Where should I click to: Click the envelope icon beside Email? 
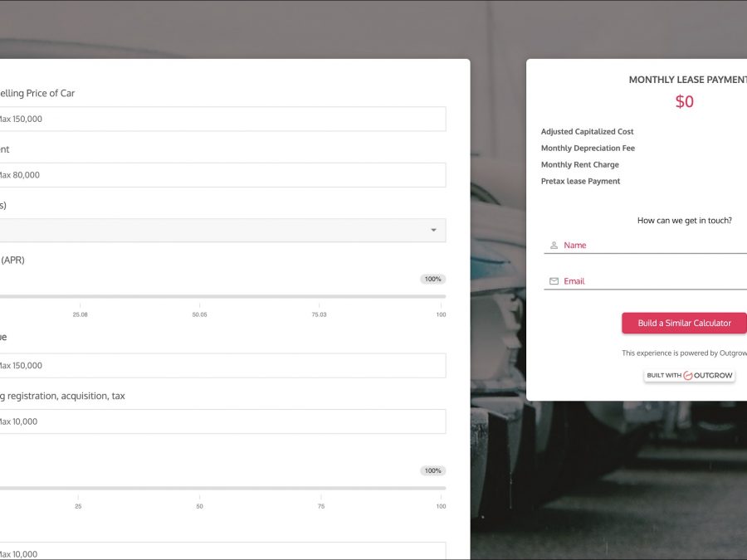(x=554, y=281)
